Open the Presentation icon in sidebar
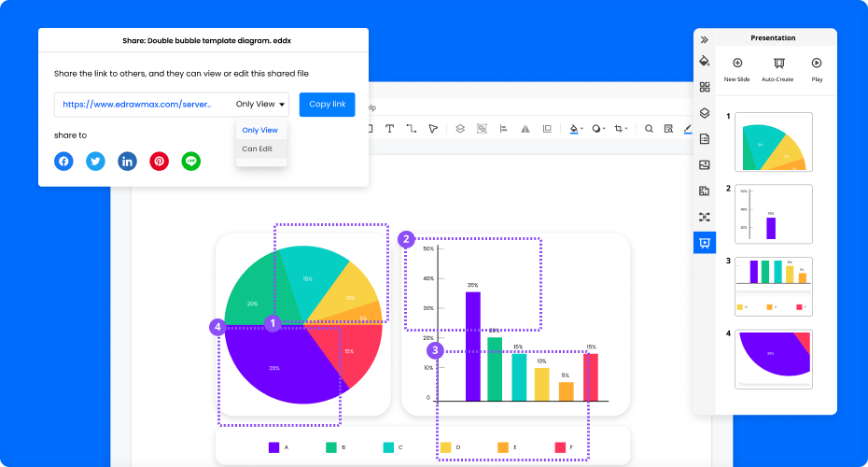This screenshot has height=467, width=868. point(705,242)
